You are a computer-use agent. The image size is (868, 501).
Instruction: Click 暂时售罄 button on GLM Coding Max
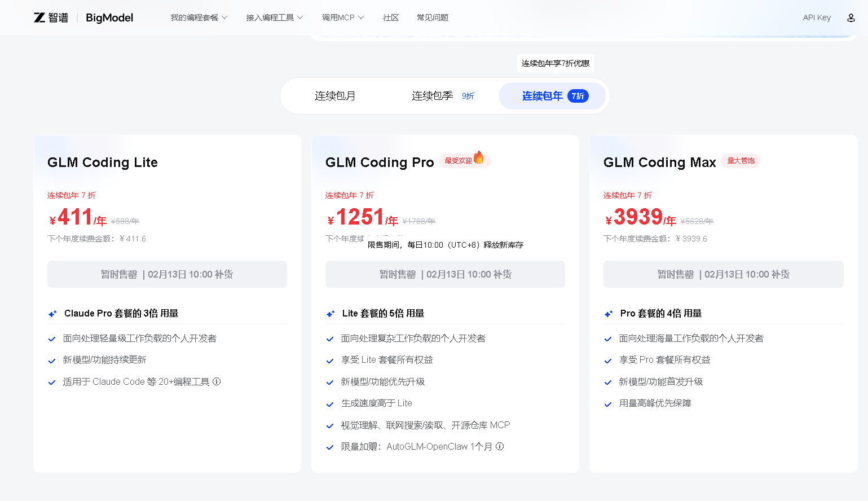tap(724, 274)
